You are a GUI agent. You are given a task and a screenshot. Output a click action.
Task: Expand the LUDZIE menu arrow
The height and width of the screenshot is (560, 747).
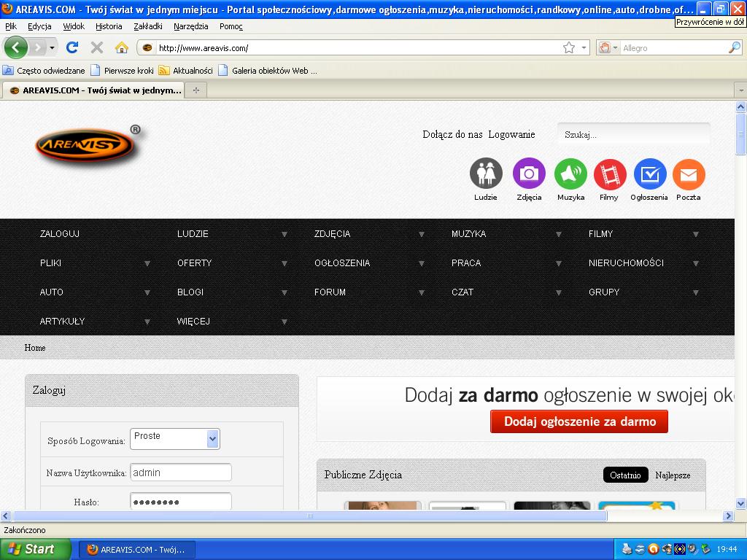tap(285, 234)
